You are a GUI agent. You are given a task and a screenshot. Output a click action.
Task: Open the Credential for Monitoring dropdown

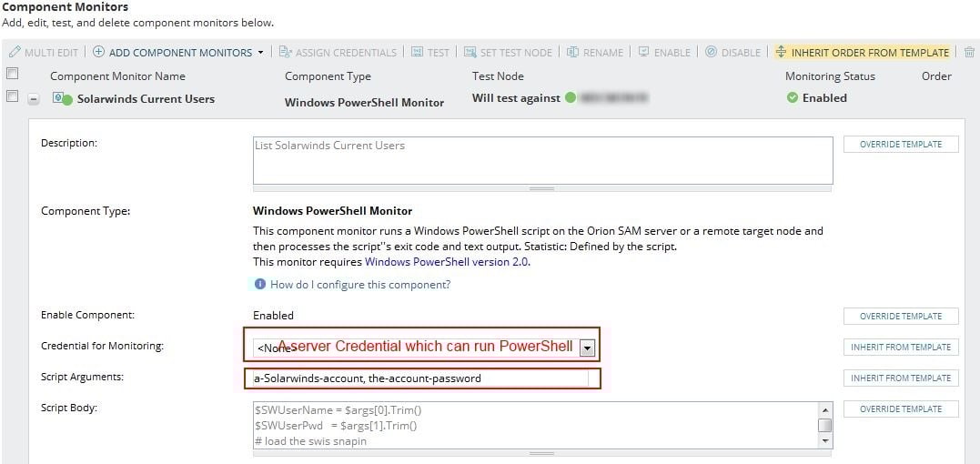click(x=586, y=348)
